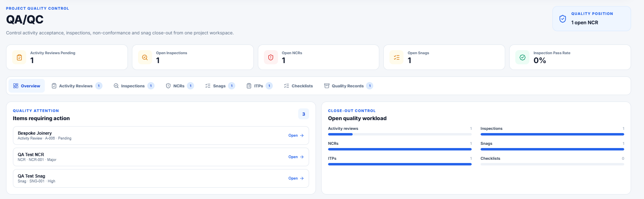Click the ITPs workload progress bar

pyautogui.click(x=400, y=164)
